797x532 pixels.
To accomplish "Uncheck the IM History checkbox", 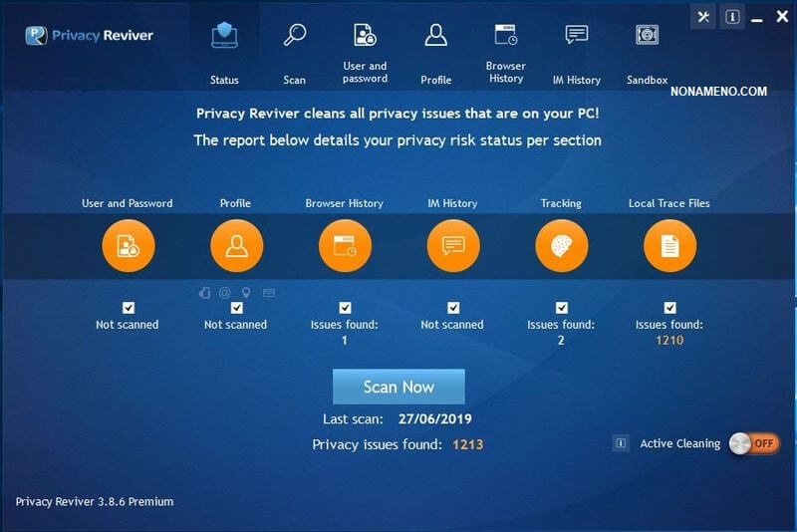I will tap(453, 308).
